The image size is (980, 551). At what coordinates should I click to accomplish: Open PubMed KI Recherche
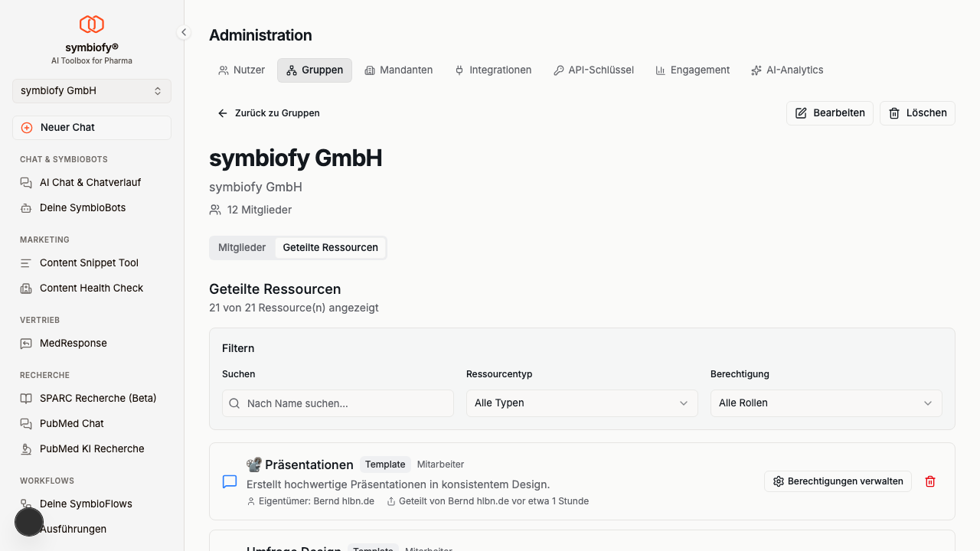click(x=92, y=449)
